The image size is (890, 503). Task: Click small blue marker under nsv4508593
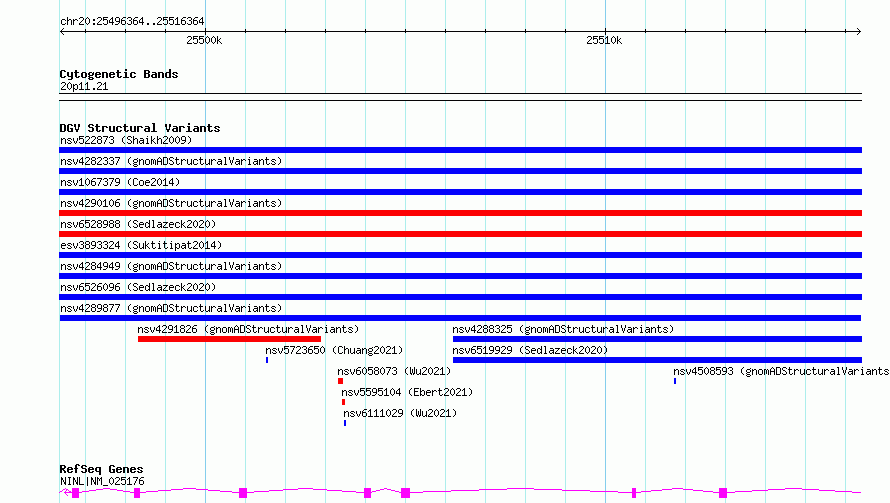675,381
